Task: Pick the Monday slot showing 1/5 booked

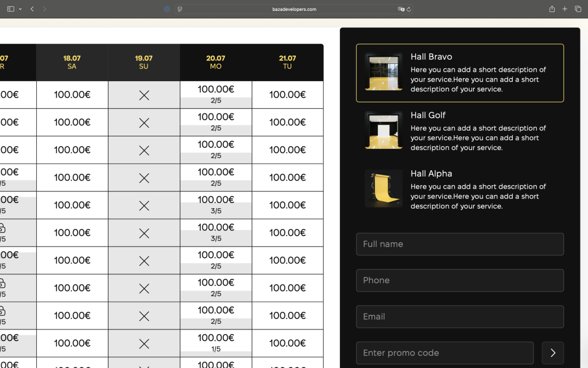Action: coord(216,343)
